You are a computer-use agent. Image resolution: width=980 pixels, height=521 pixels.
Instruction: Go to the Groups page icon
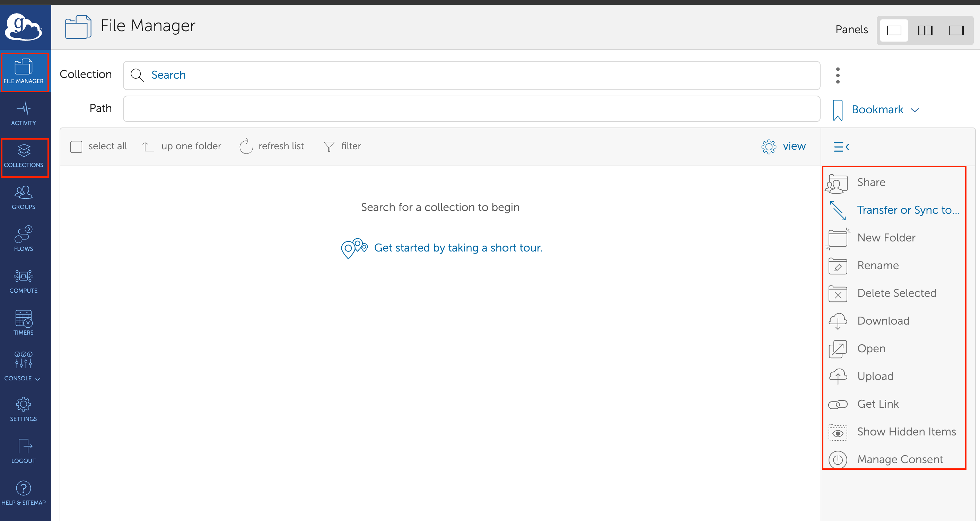pyautogui.click(x=24, y=193)
